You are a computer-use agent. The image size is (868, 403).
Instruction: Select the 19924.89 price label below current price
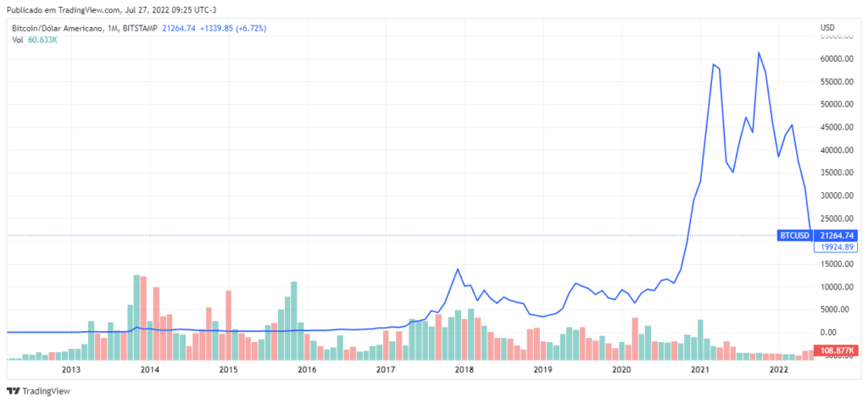[x=835, y=247]
